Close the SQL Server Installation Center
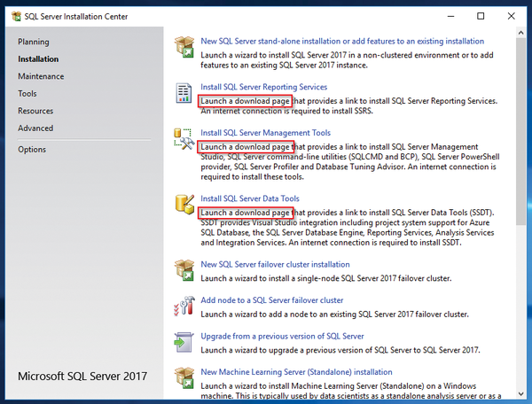Image resolution: width=532 pixels, height=404 pixels. pos(512,16)
